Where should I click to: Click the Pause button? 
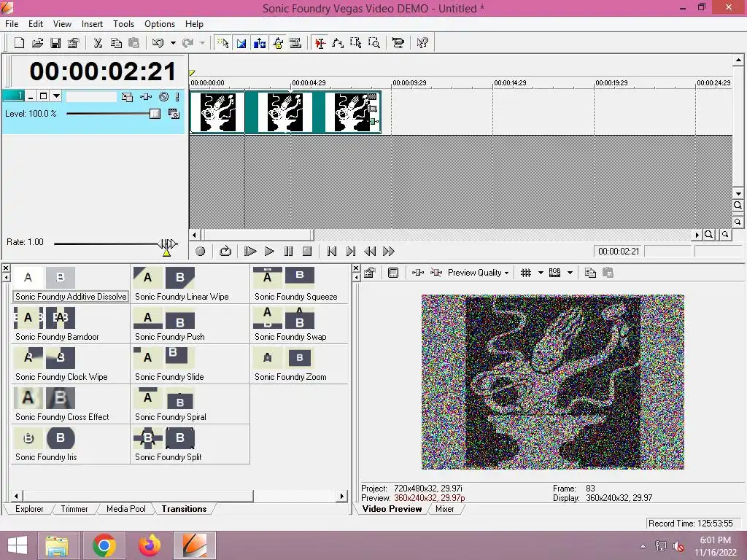(x=288, y=251)
